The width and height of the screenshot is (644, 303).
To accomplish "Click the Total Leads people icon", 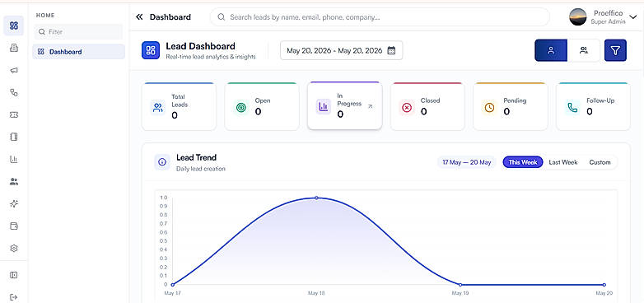I will pos(158,108).
